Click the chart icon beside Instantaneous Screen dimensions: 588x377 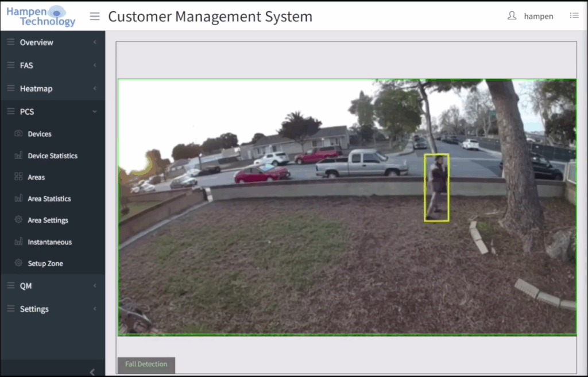pyautogui.click(x=18, y=242)
